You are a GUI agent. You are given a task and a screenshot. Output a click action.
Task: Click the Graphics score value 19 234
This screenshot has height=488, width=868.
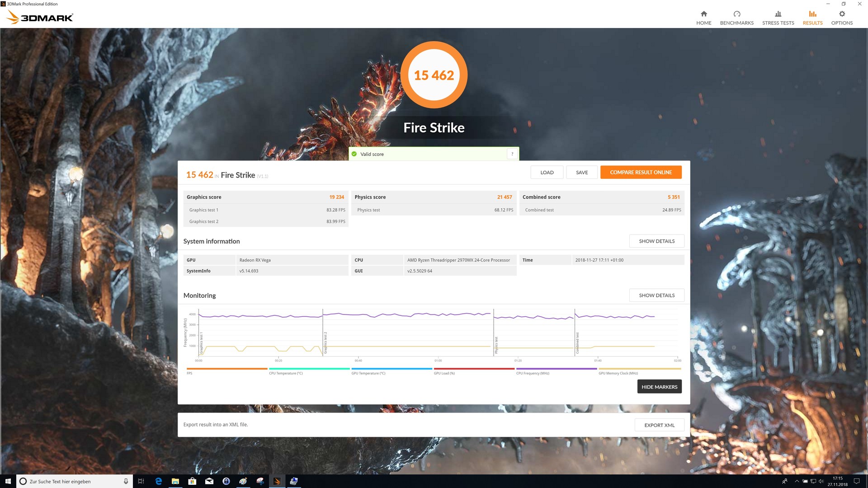point(336,197)
